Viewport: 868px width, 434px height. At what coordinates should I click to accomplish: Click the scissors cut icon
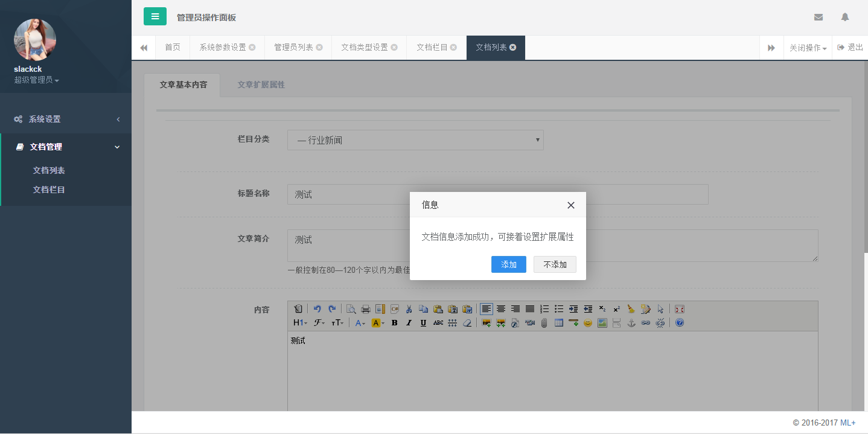pyautogui.click(x=409, y=309)
